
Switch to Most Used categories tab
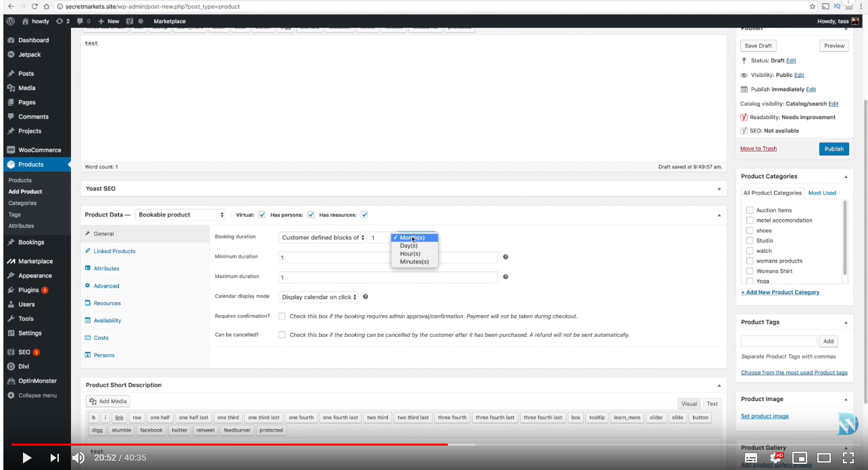click(x=822, y=193)
